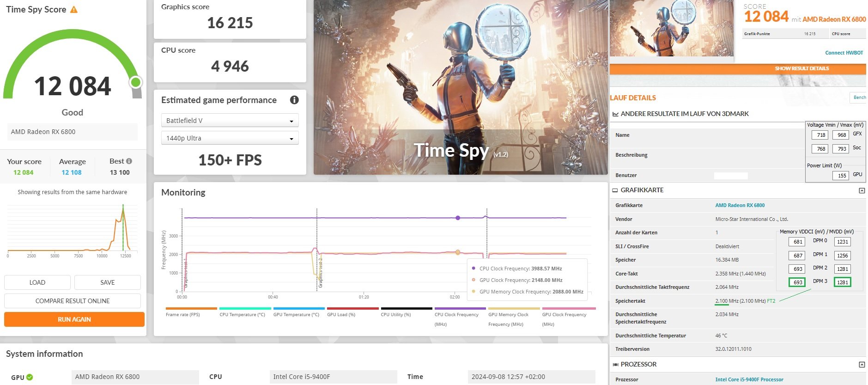Click the warning icon next to Time Spy Score
The height and width of the screenshot is (385, 868).
tap(74, 9)
